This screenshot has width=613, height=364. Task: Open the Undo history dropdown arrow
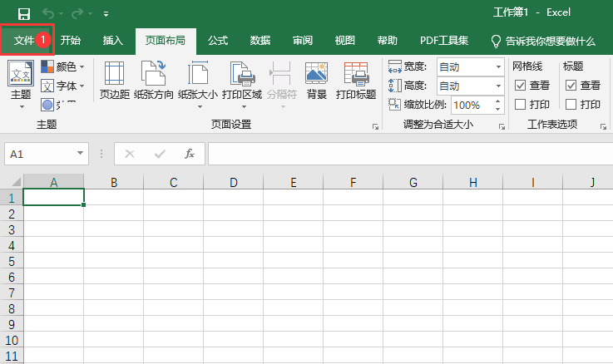pos(61,13)
